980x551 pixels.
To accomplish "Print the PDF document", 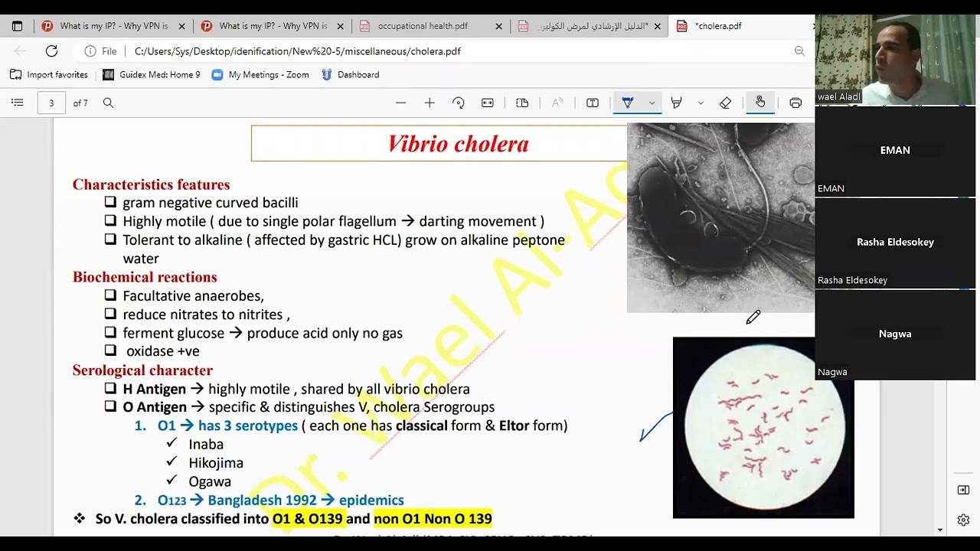I will [x=795, y=103].
